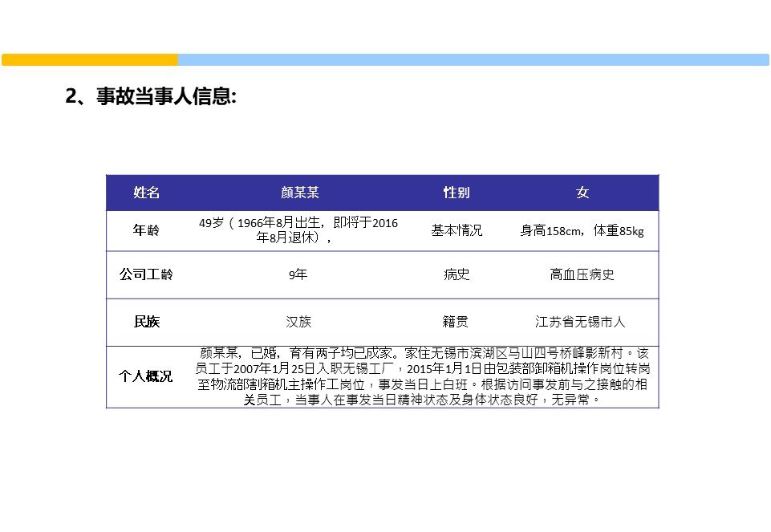The image size is (771, 532).
Task: Select the personal overview paragraph starting 颜某某，已婚
Action: click(x=422, y=376)
